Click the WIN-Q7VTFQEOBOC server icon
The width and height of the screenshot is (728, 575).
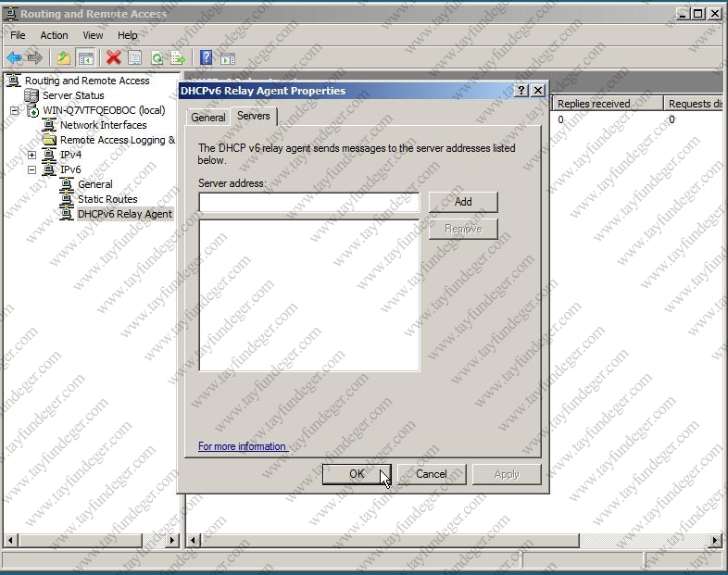[32, 110]
